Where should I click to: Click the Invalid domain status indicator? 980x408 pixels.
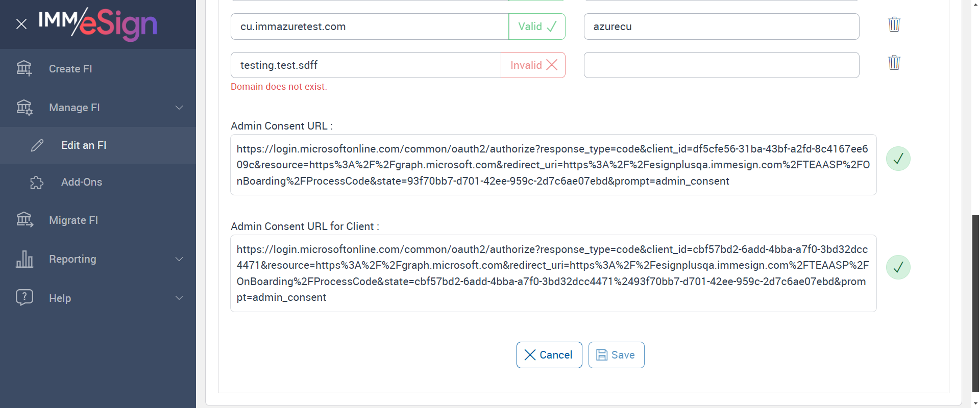pyautogui.click(x=533, y=65)
